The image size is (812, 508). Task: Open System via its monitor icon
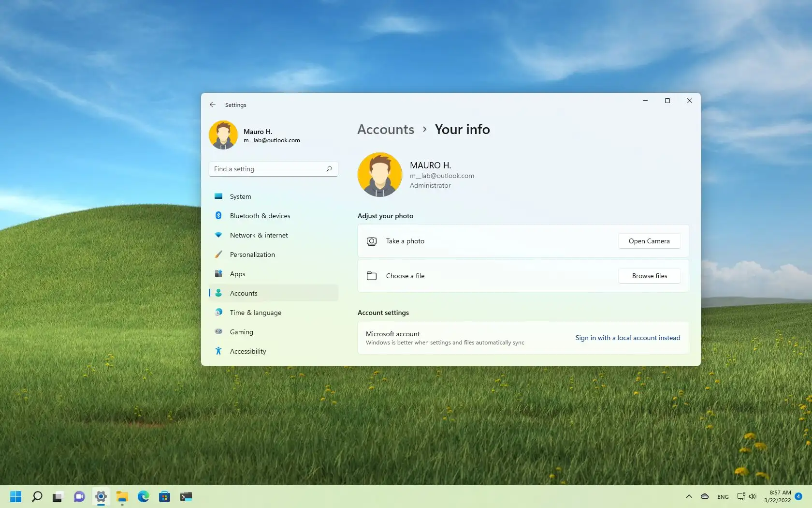point(218,196)
